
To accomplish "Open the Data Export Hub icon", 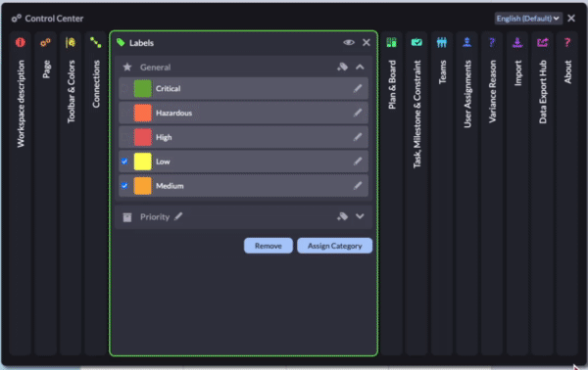I will coord(542,42).
